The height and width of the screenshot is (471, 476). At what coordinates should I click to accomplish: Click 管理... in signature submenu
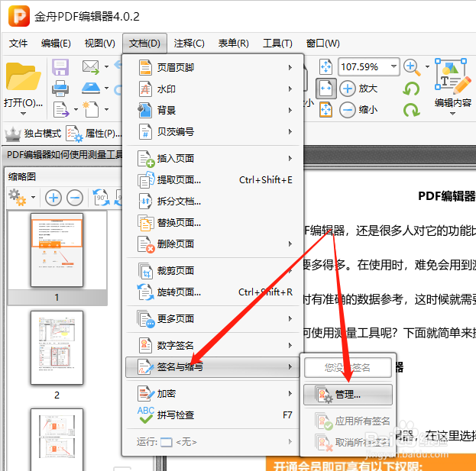click(x=348, y=395)
